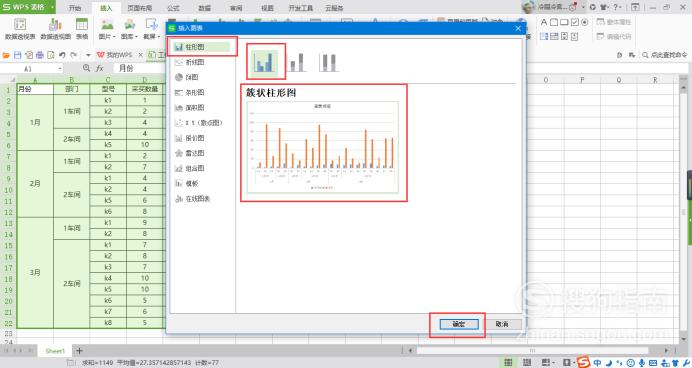Close the 我的WPS tab
The height and width of the screenshot is (368, 692).
140,55
